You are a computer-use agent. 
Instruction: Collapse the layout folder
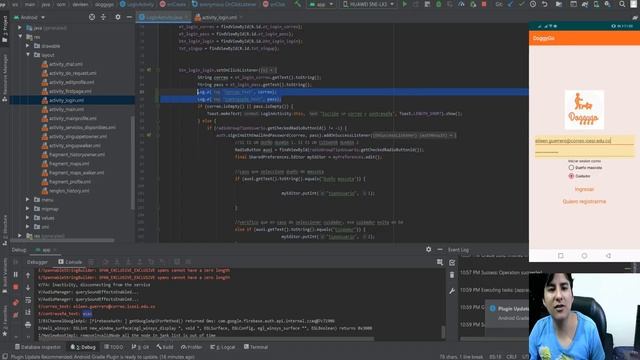pos(27,55)
